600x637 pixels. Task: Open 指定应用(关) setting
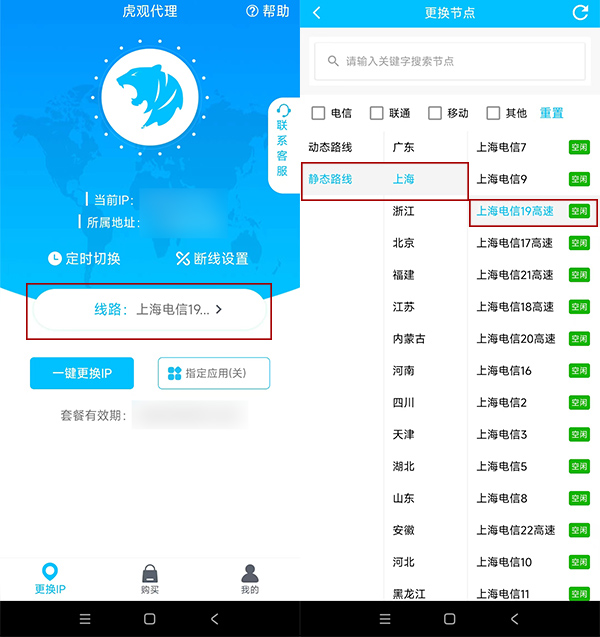coord(214,373)
